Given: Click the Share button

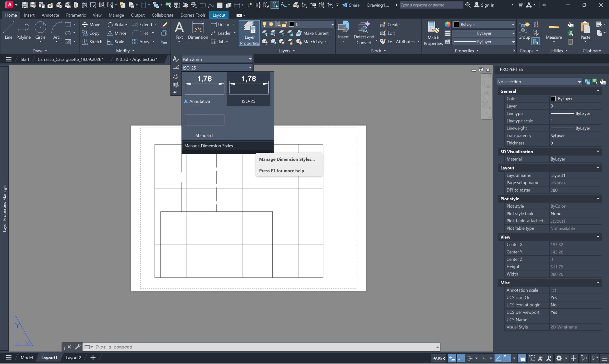Looking at the screenshot, I should (351, 5).
